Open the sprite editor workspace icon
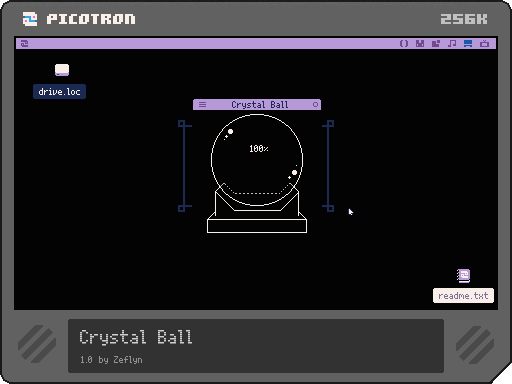This screenshot has height=384, width=512. [420, 44]
